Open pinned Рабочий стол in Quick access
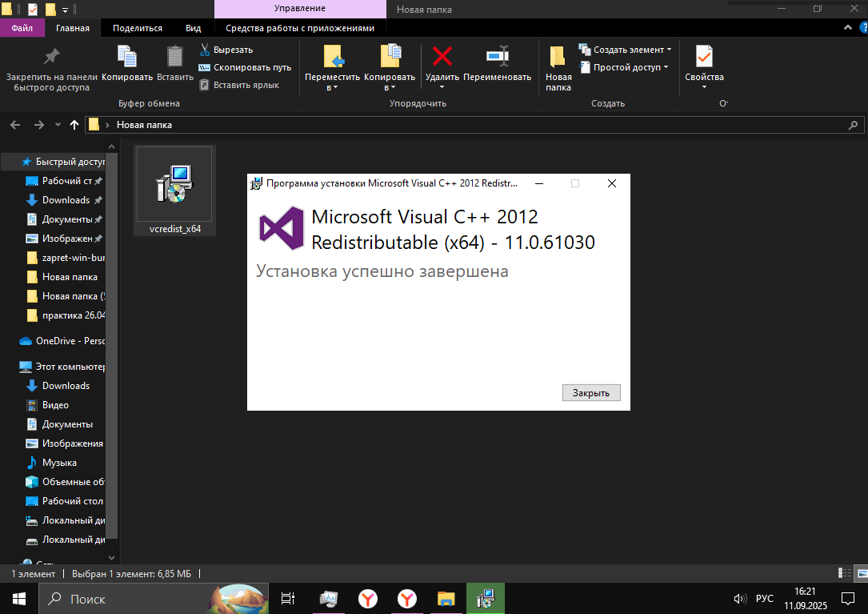This screenshot has width=868, height=614. point(65,181)
